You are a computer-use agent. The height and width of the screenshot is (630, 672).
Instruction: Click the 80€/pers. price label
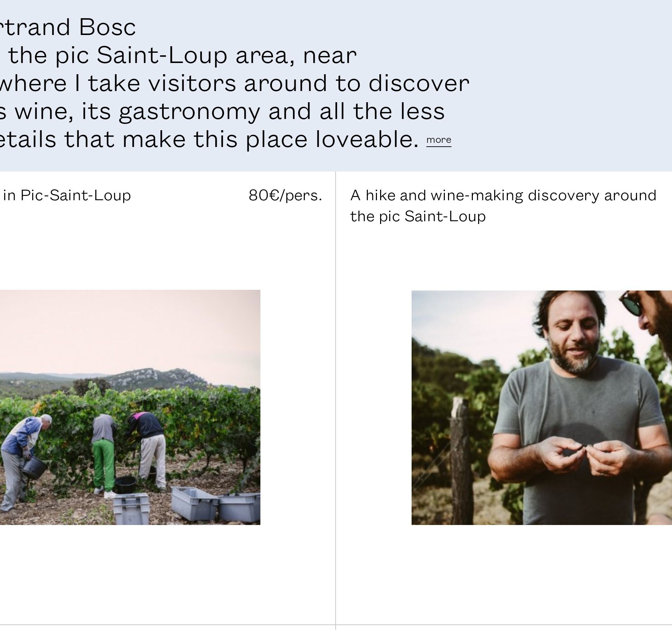coord(285,195)
